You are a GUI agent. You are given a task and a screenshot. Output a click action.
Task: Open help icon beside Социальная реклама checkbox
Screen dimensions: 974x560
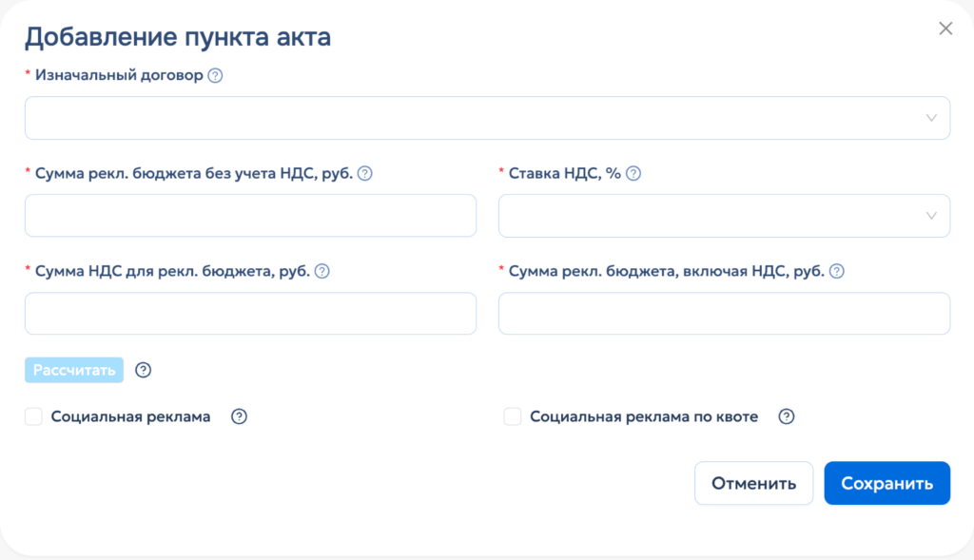click(x=239, y=416)
